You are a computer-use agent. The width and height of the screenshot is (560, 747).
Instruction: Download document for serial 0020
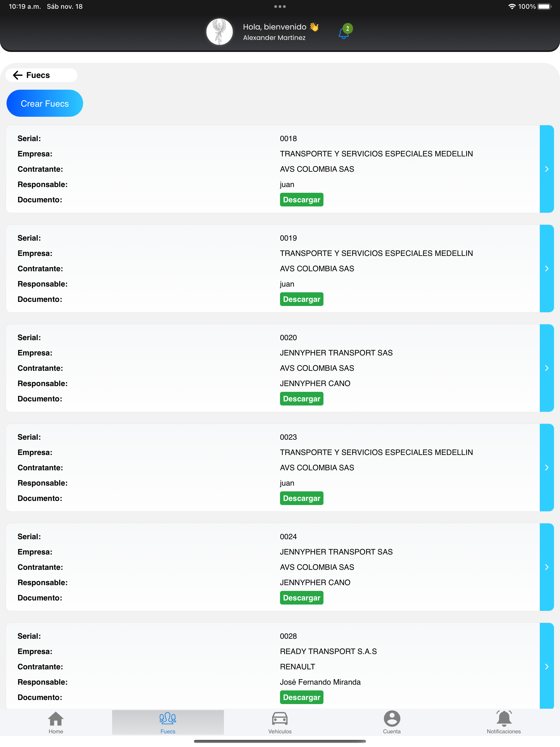point(301,398)
